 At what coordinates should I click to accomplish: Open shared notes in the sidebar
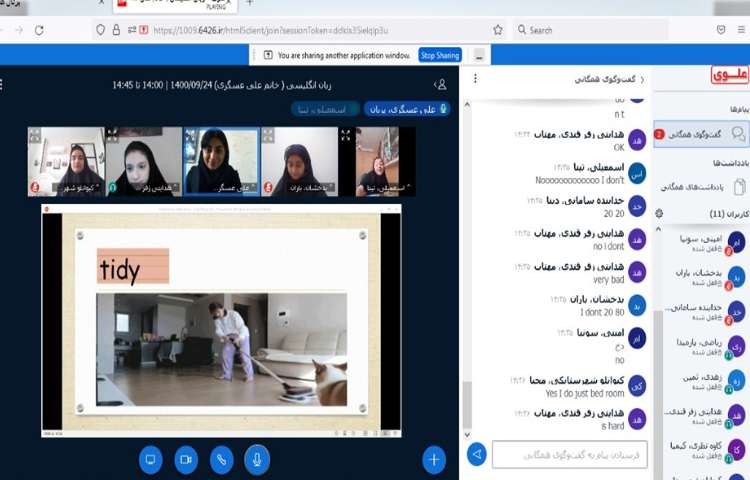pos(700,186)
